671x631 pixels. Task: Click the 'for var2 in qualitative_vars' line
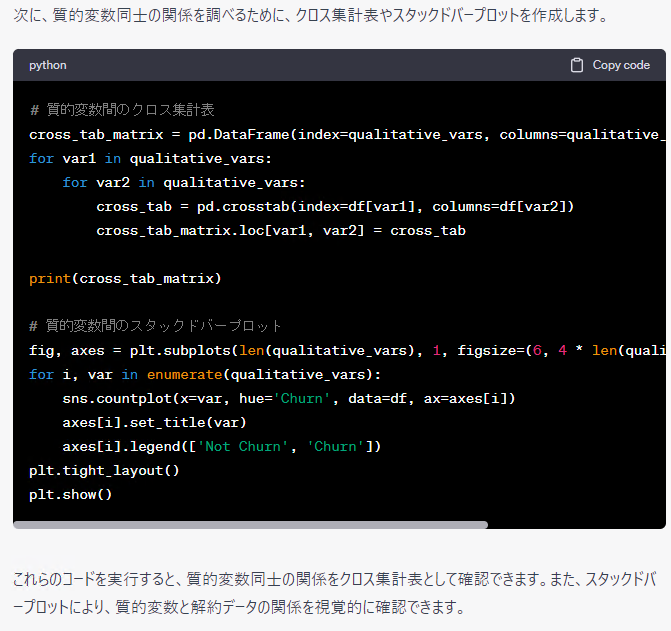click(x=183, y=182)
